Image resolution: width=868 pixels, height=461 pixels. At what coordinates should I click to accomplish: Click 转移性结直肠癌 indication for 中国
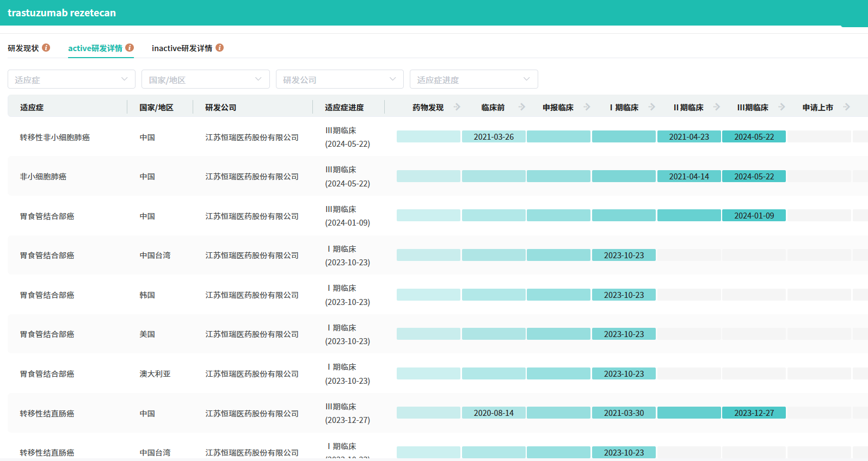click(47, 414)
